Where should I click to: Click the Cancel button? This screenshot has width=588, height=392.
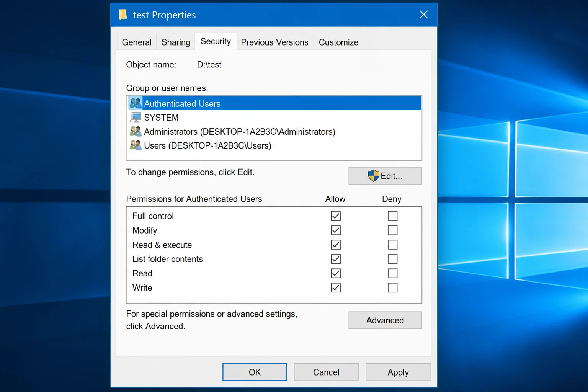[326, 372]
